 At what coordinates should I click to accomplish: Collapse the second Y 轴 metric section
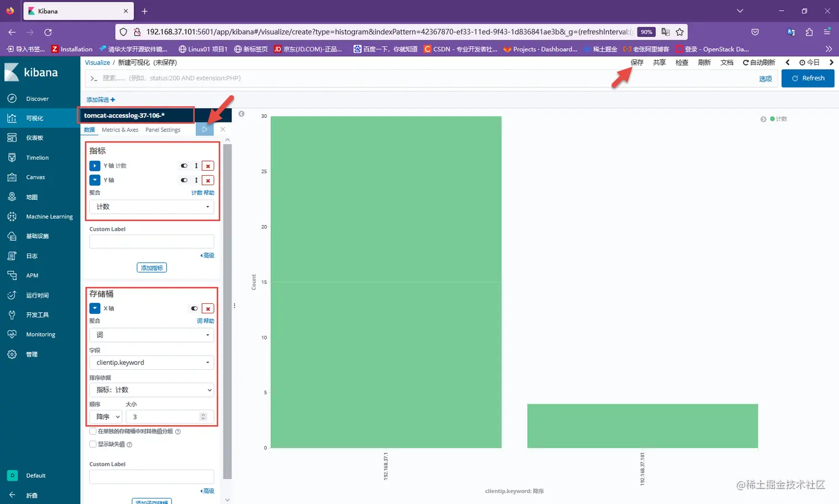coord(95,180)
